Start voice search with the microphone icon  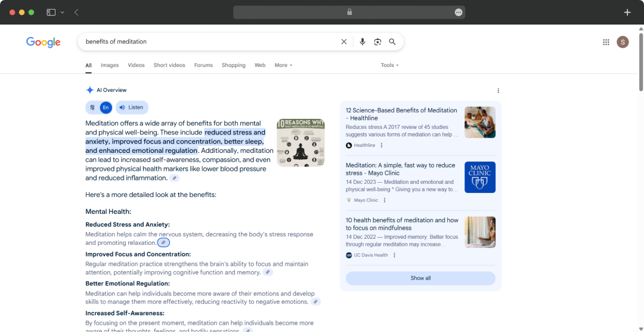pos(363,42)
